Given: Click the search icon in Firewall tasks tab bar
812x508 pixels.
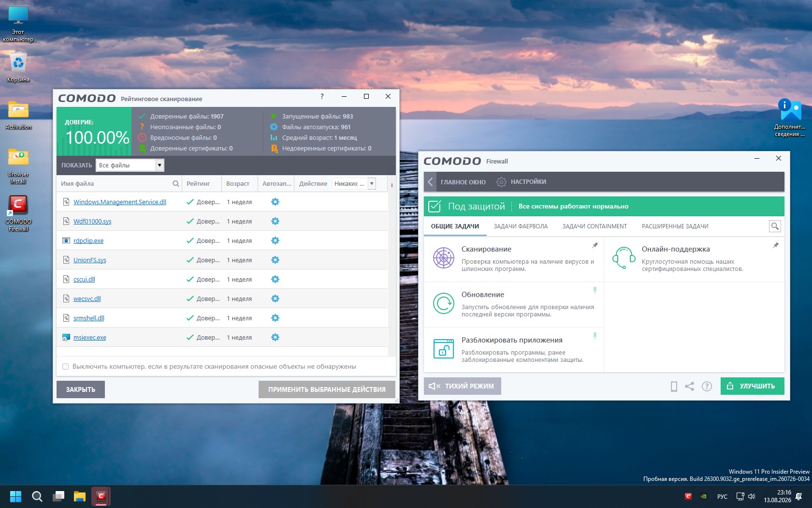Looking at the screenshot, I should tap(775, 226).
